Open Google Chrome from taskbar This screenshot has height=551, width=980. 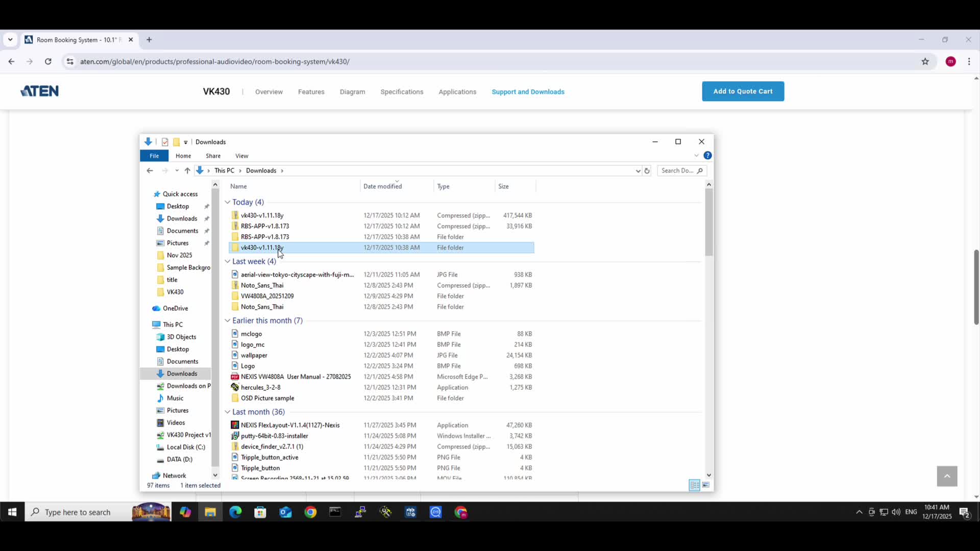pyautogui.click(x=310, y=512)
